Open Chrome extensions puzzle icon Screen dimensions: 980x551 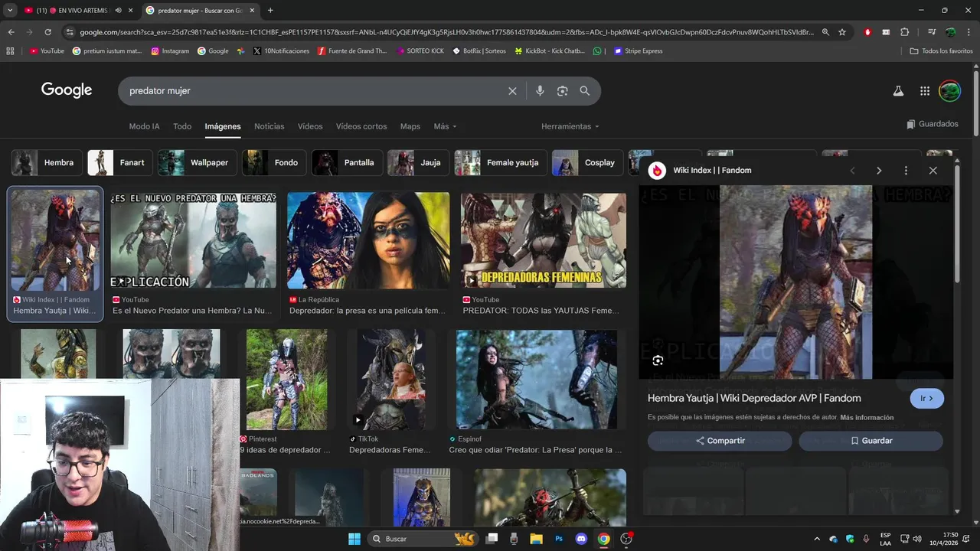tap(905, 32)
